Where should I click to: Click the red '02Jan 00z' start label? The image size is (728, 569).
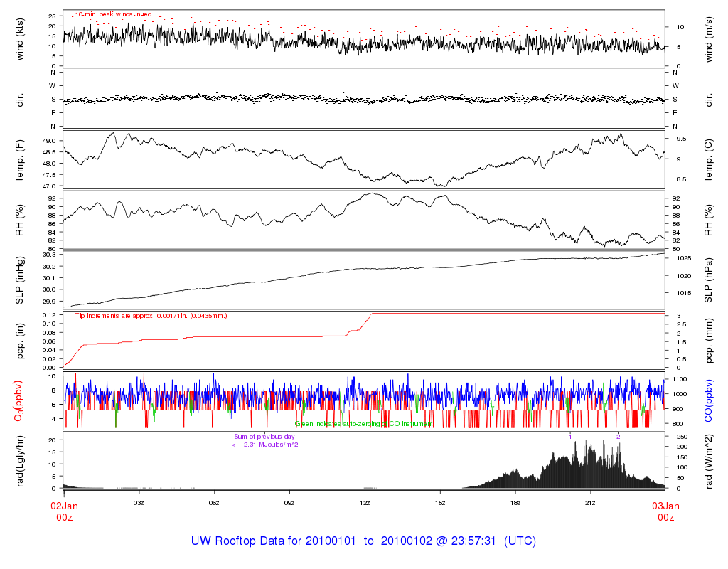click(x=64, y=511)
